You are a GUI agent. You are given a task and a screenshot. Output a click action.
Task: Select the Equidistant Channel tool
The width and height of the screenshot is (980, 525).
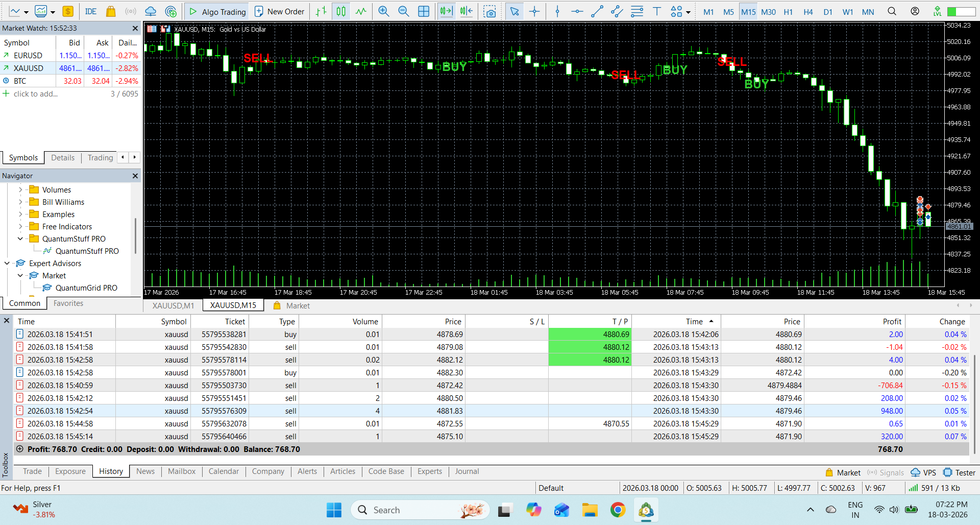(617, 11)
